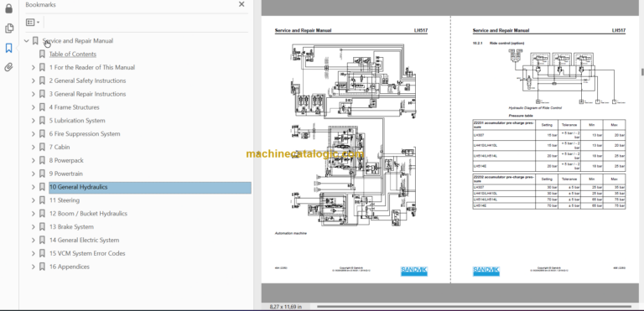Collapse the Service and Repair Manual bookmark

click(27, 41)
